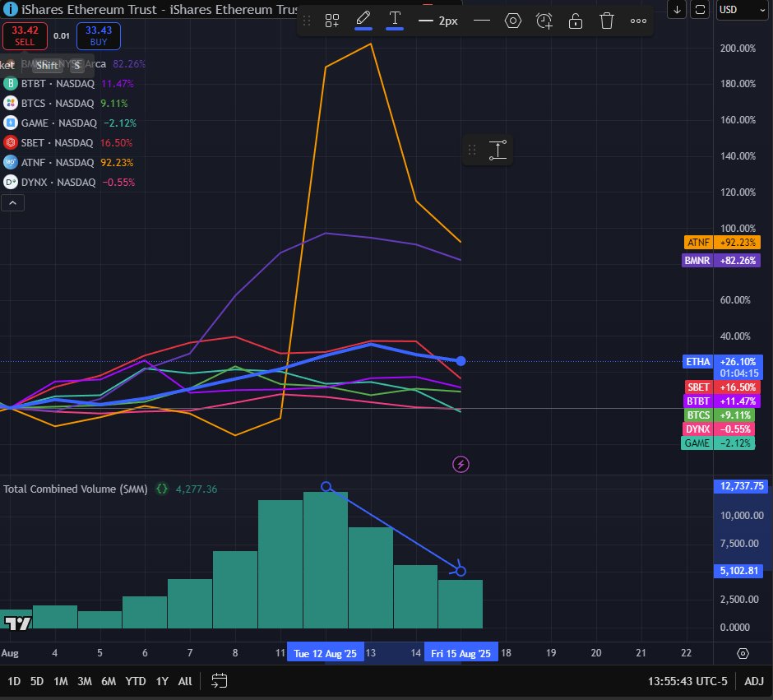Click SBET symbol logo icon
Viewport: 773px width, 700px height.
pos(11,143)
